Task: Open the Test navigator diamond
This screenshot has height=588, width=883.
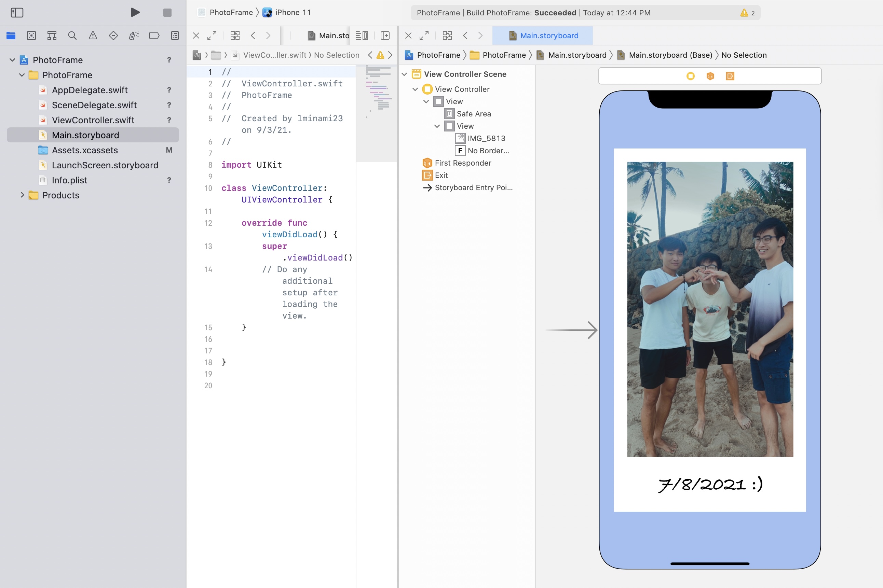Action: [x=113, y=36]
